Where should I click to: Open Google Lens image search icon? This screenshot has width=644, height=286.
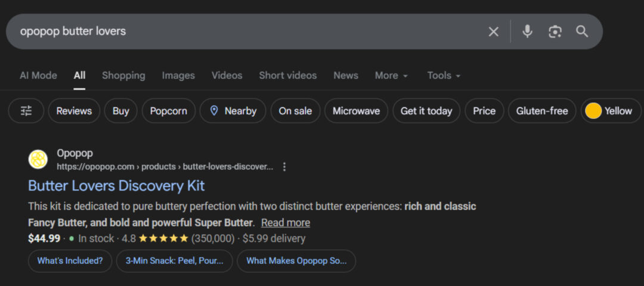click(x=555, y=32)
